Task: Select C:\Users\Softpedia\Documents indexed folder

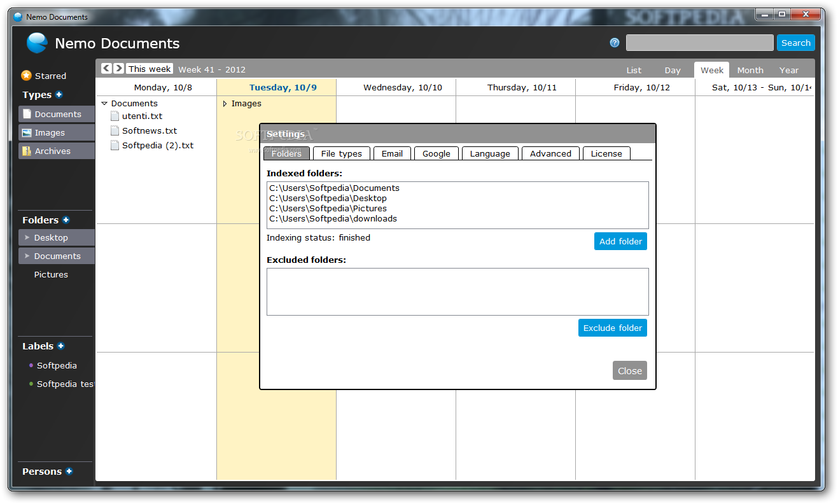Action: (334, 188)
